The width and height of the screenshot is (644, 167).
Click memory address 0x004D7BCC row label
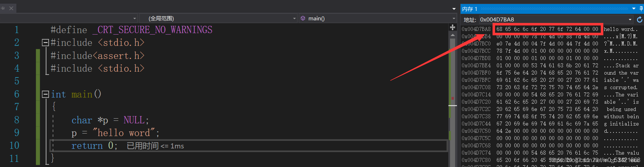pos(476,51)
